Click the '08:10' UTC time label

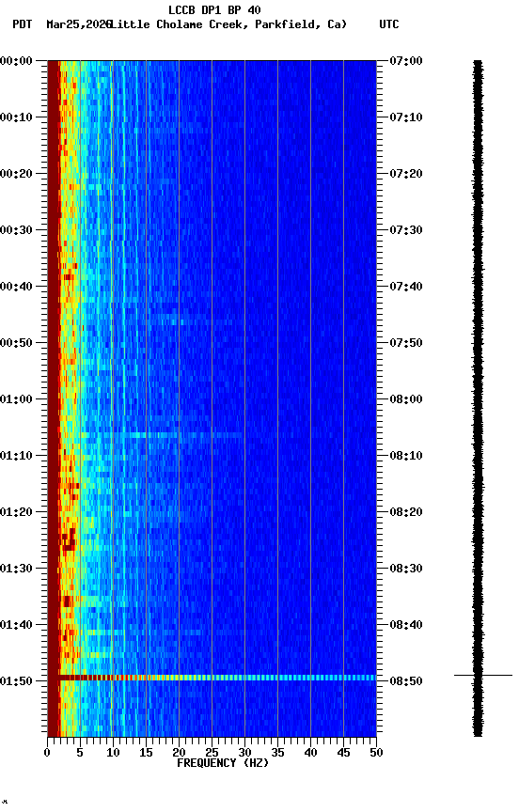[x=406, y=456]
